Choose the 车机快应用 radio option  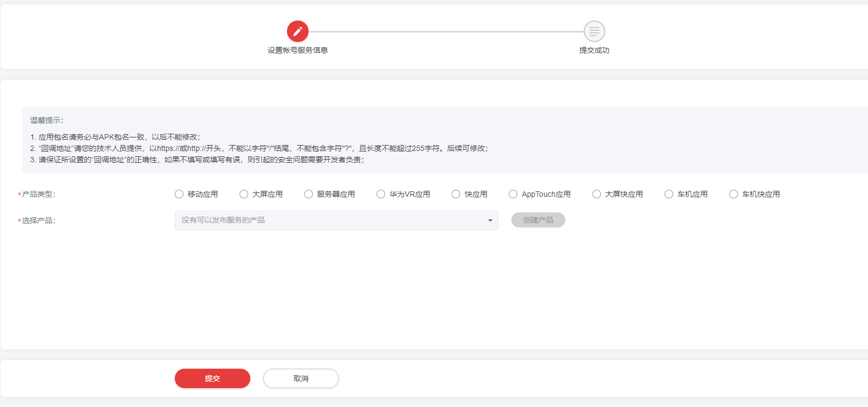(x=734, y=194)
